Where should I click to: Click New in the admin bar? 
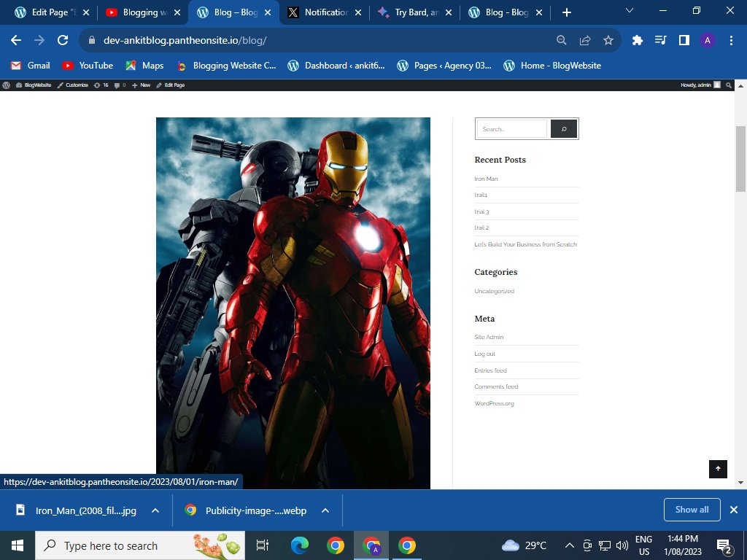(142, 85)
